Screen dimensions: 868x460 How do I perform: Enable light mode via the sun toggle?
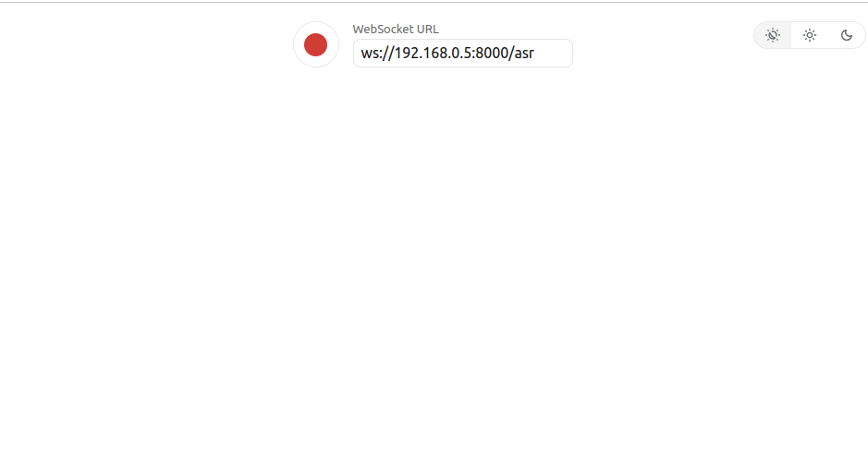pos(810,35)
